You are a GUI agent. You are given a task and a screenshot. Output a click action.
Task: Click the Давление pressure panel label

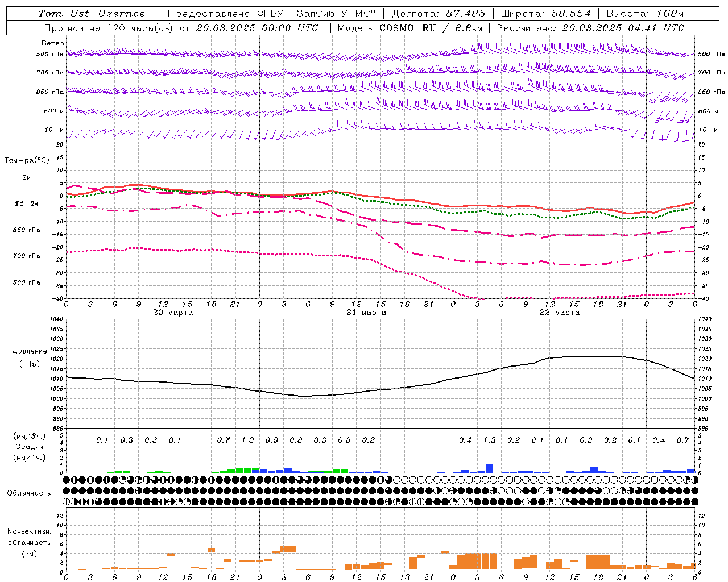pos(30,351)
